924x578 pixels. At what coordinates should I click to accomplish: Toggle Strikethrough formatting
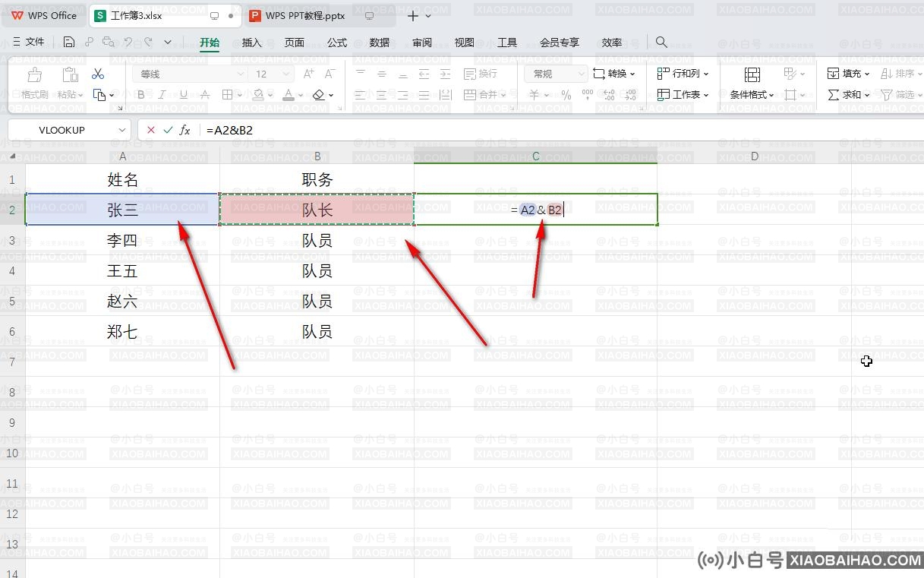click(204, 95)
